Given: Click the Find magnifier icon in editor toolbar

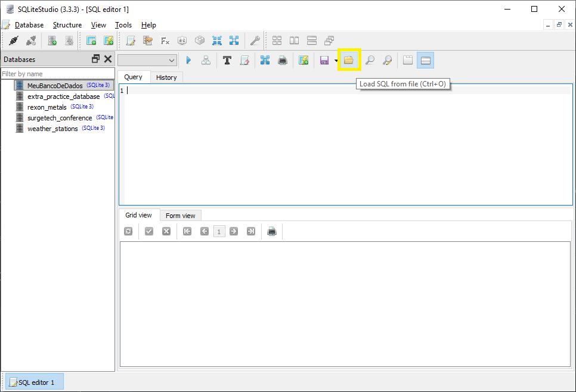Looking at the screenshot, I should [x=370, y=60].
